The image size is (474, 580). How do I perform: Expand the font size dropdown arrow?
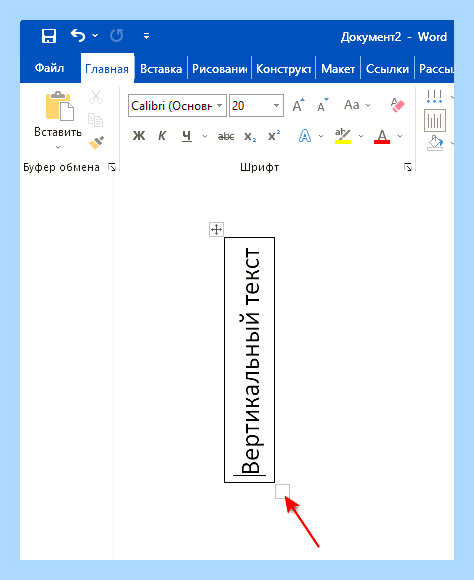click(276, 106)
